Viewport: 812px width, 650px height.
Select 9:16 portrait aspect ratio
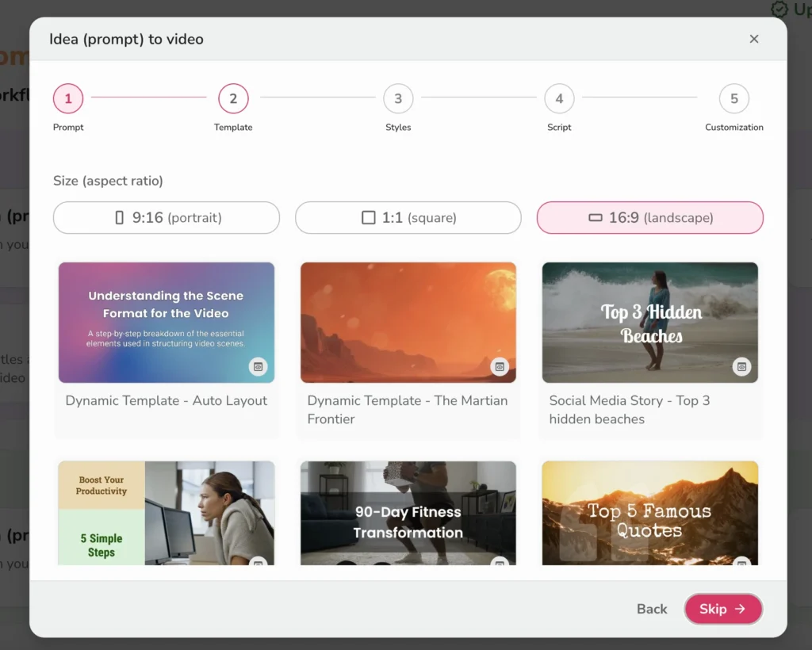pos(167,217)
